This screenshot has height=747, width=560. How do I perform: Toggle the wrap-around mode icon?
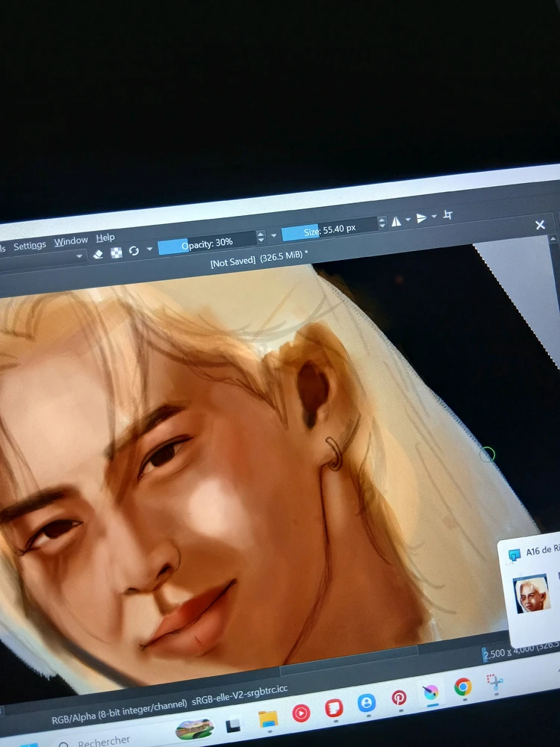tap(447, 214)
